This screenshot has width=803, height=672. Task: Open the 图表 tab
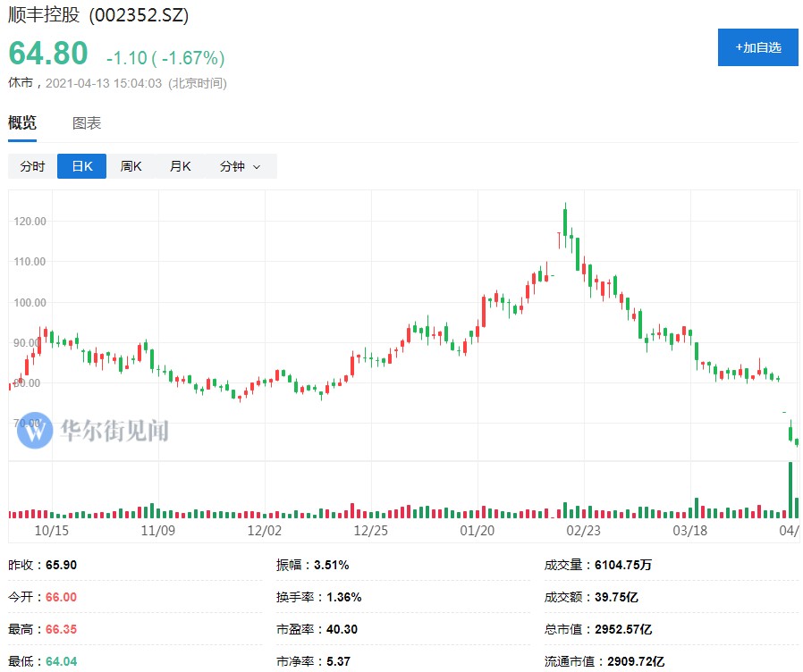87,123
